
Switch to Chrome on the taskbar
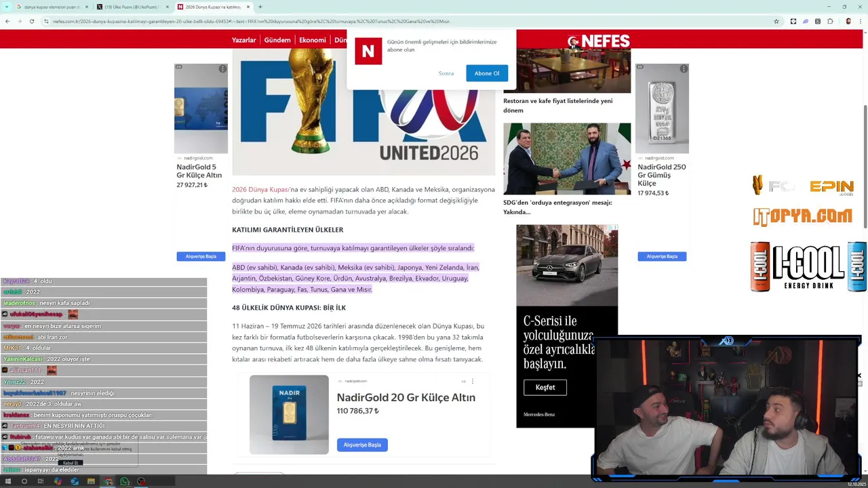(x=108, y=481)
